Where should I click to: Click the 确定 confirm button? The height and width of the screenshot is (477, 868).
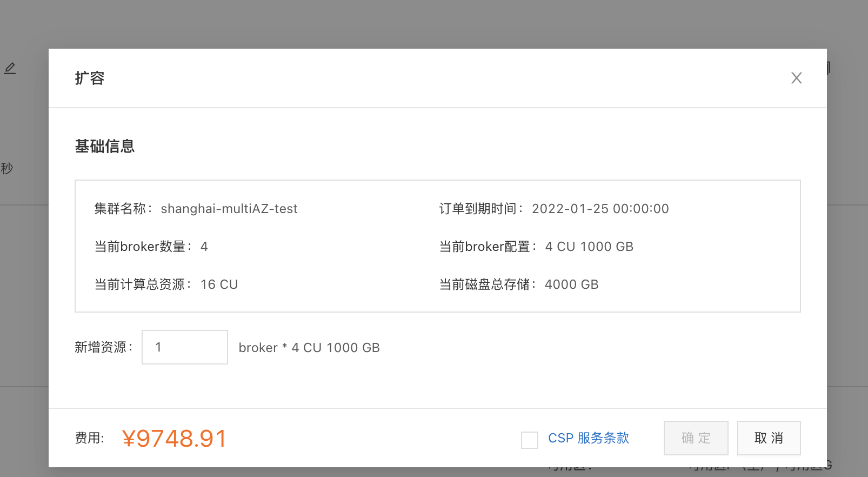point(696,438)
